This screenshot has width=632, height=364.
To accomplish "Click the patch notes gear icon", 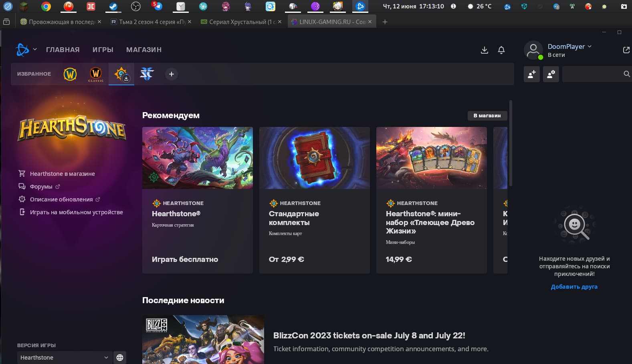I will (x=22, y=199).
